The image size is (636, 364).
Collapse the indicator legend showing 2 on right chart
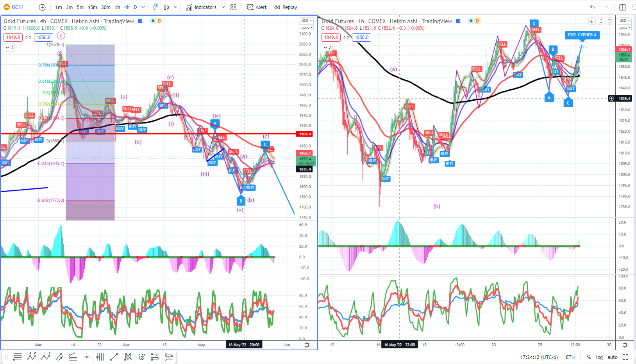(x=327, y=48)
